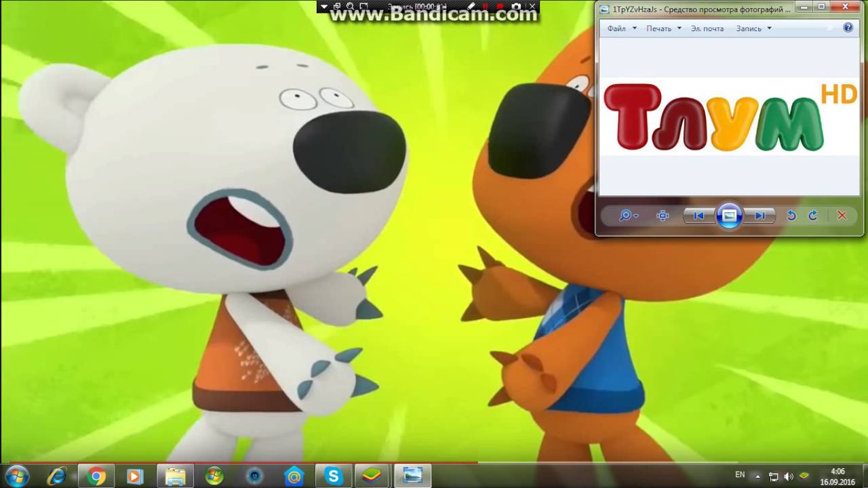Screen dimensions: 868x488
Task: Open network icon in system tray
Action: pos(773,476)
